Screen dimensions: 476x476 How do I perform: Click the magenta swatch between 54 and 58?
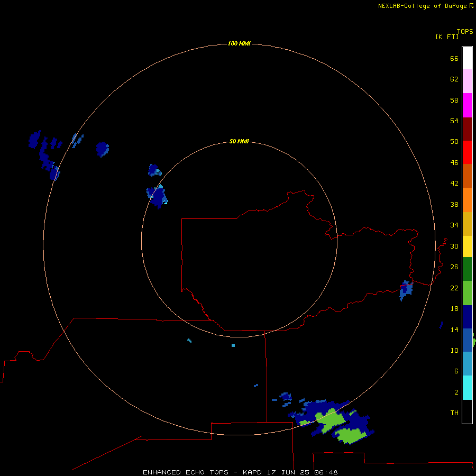(467, 105)
